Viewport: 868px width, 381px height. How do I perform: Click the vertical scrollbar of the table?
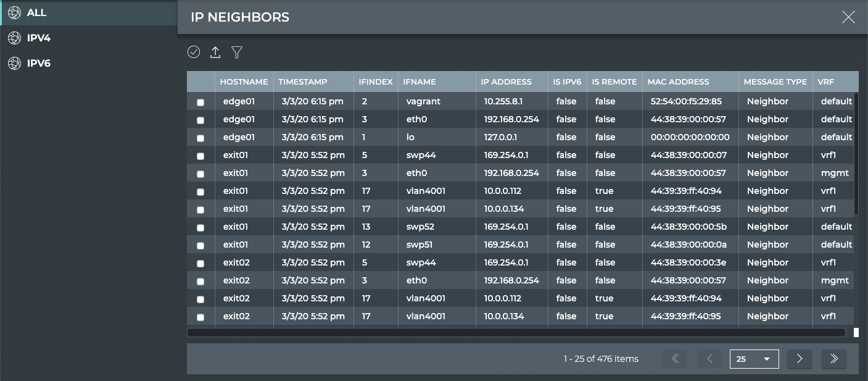pos(856,154)
